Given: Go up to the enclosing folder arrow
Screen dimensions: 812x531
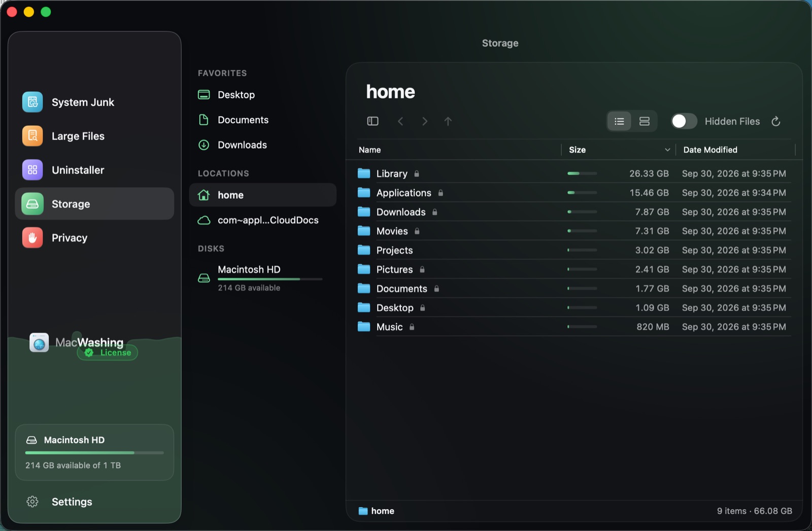Looking at the screenshot, I should pos(448,121).
